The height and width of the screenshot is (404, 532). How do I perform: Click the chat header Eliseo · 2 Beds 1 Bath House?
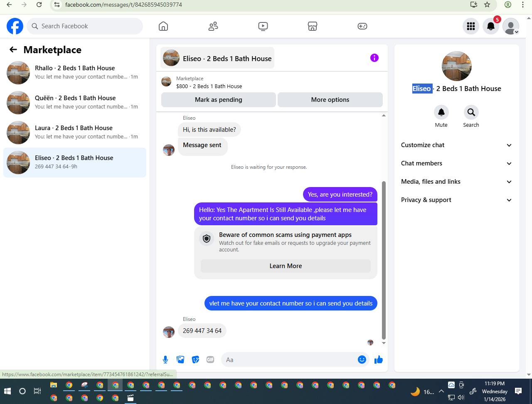[217, 58]
